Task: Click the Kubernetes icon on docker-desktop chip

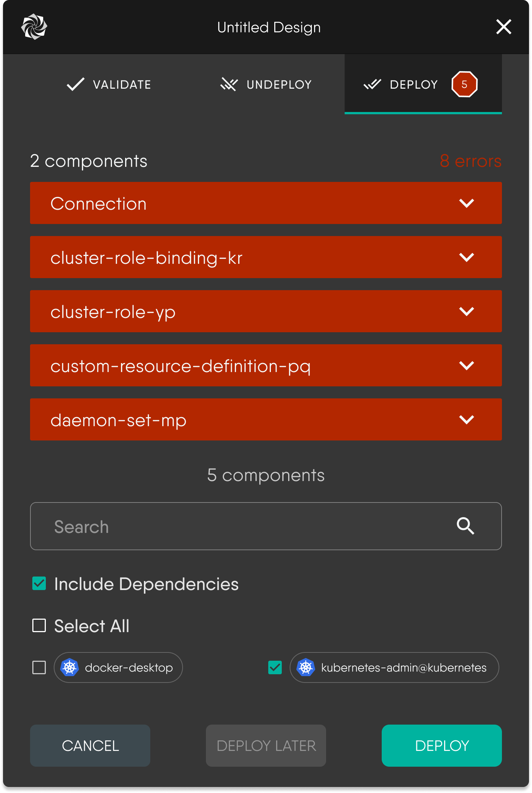Action: point(70,668)
